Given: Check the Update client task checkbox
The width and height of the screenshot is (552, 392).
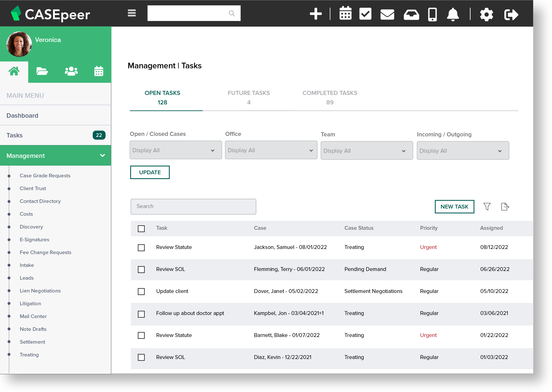Looking at the screenshot, I should click(141, 292).
